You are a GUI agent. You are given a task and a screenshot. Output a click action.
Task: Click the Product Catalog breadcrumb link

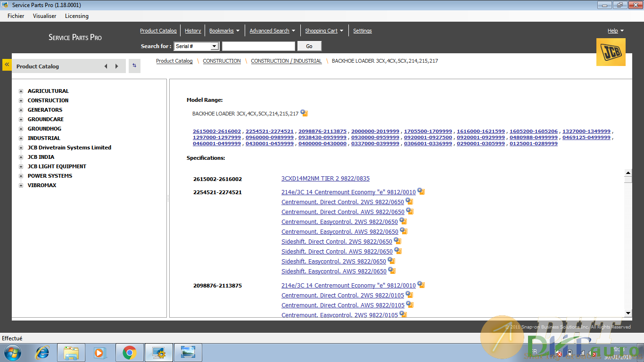174,61
